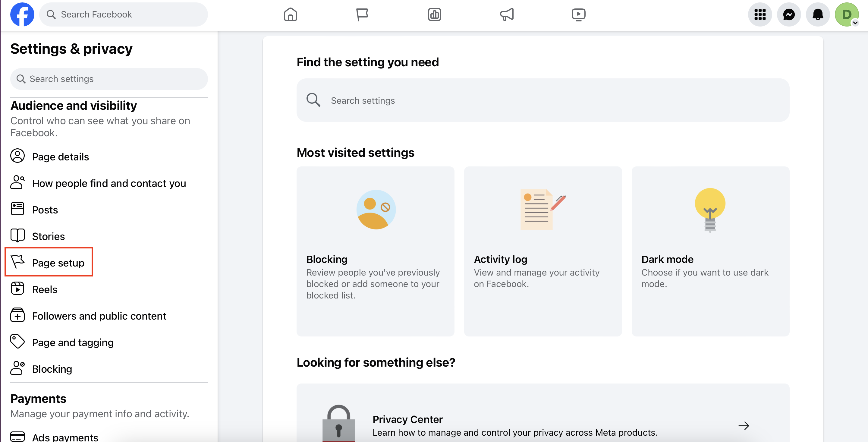Click the Privacy Center padlock icon
Image resolution: width=868 pixels, height=442 pixels.
[339, 423]
